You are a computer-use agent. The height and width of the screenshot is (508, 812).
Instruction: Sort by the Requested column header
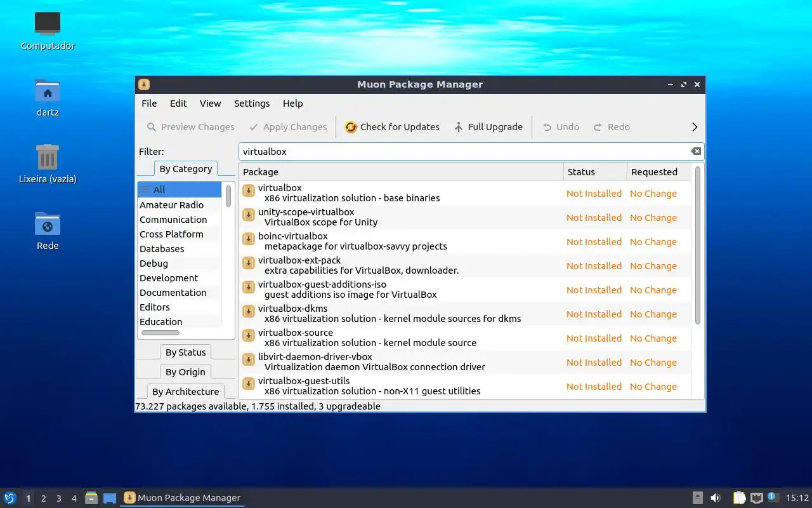[658, 172]
